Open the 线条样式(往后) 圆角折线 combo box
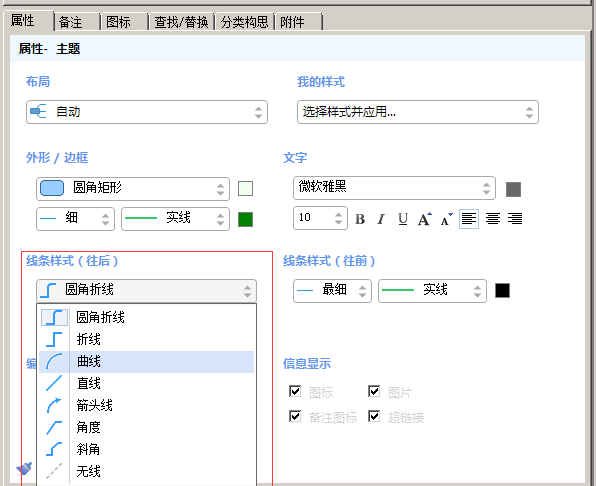 pos(146,291)
